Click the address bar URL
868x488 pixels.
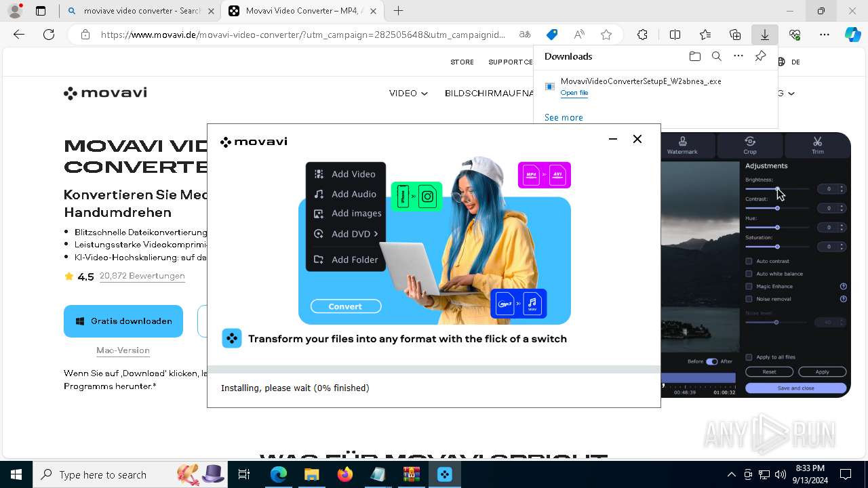coord(303,35)
